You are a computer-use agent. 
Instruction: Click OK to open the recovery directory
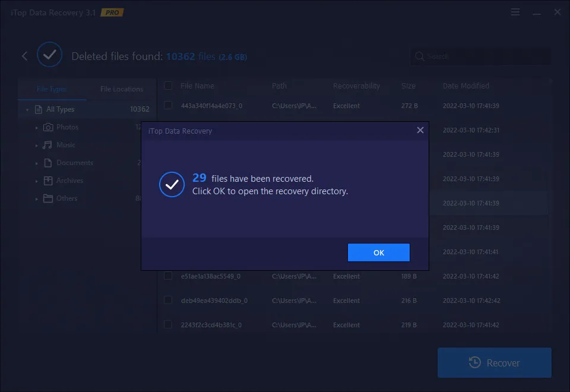point(378,252)
